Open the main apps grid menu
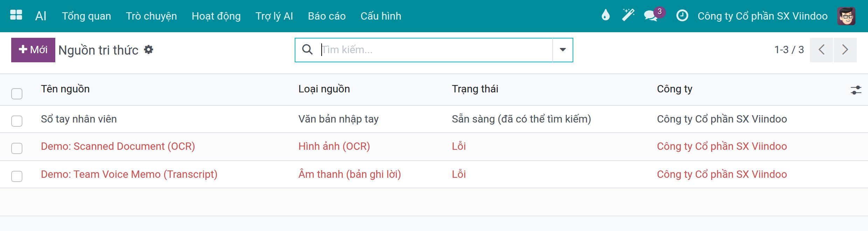Screen dimensions: 868x231 click(16, 15)
